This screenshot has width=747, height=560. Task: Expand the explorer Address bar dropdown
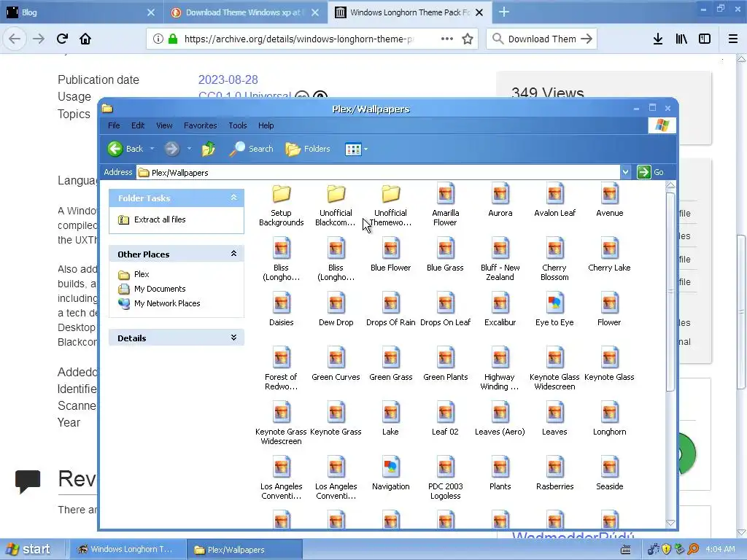(625, 172)
